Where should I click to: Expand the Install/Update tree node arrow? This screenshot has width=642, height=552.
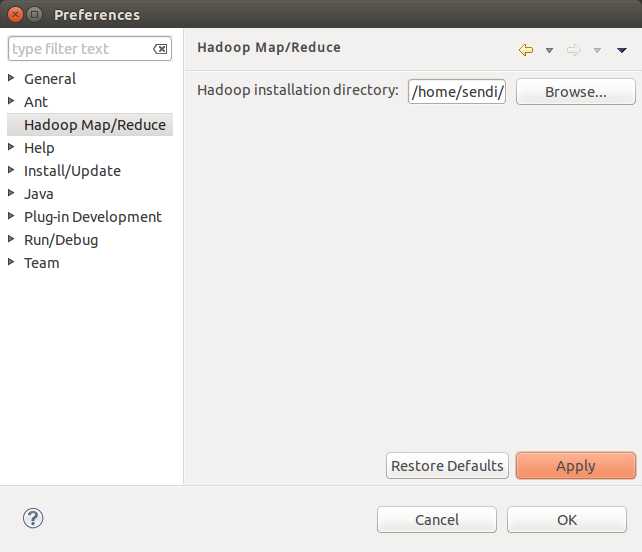point(11,170)
